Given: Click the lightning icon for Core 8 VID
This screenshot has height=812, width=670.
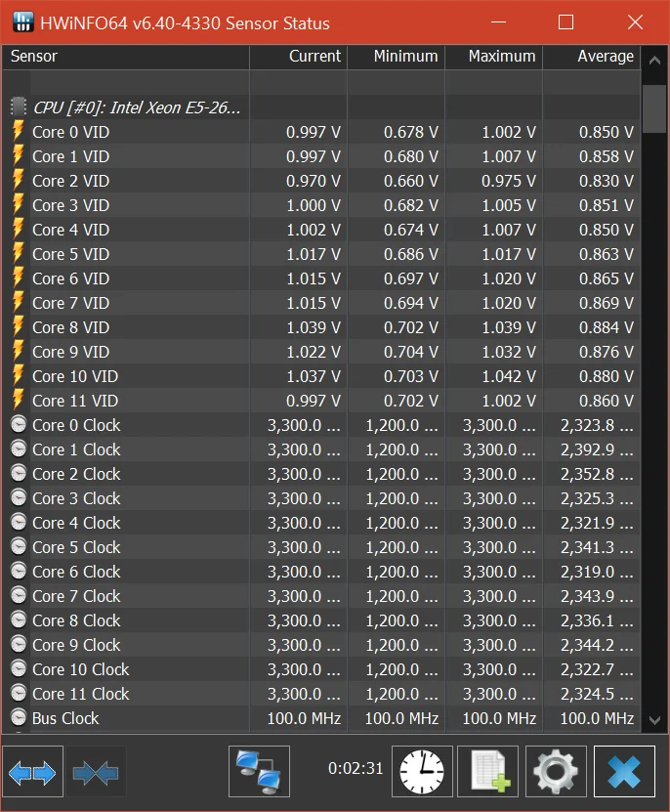Looking at the screenshot, I should click(19, 326).
